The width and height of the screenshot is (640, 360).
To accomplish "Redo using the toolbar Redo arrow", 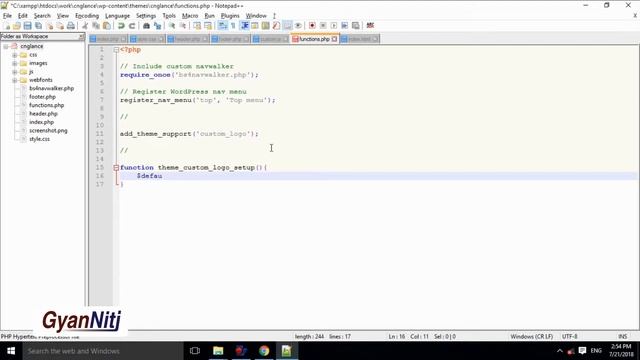I will point(132,26).
